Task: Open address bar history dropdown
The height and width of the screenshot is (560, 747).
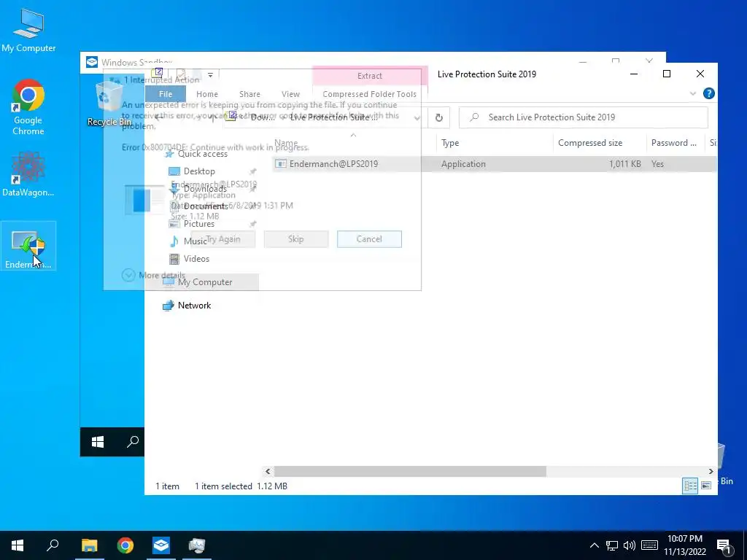Action: (x=417, y=117)
